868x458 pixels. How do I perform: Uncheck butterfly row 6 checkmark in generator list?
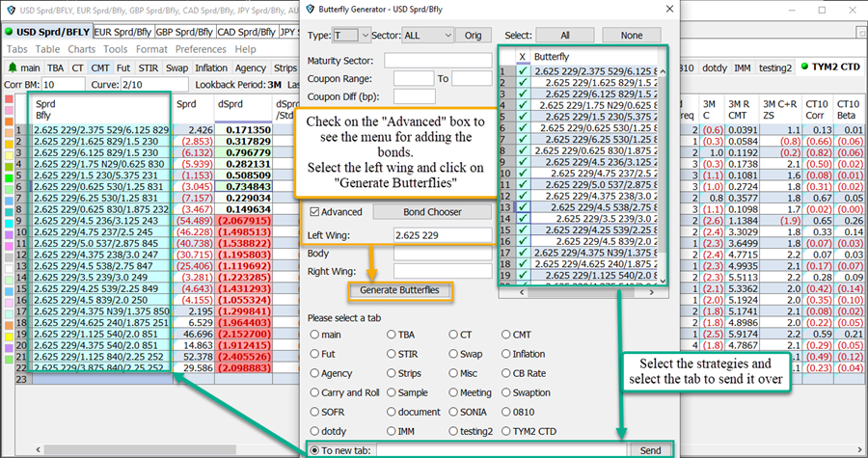523,128
